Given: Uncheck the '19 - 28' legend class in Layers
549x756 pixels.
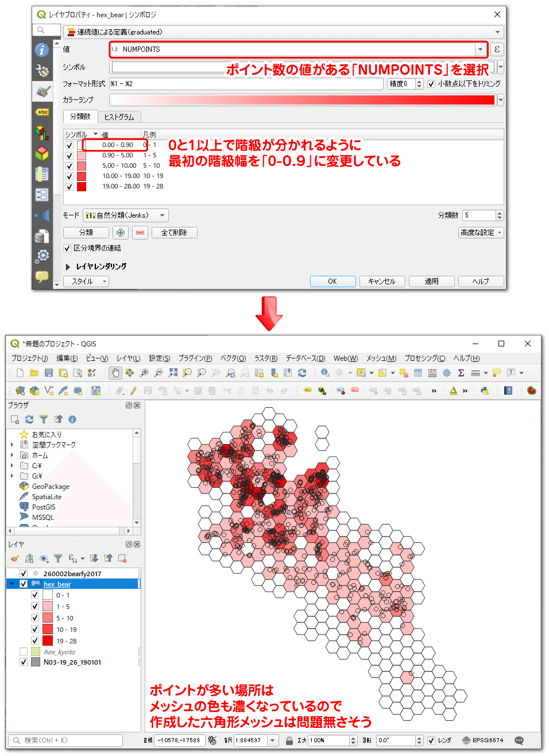Looking at the screenshot, I should point(35,641).
